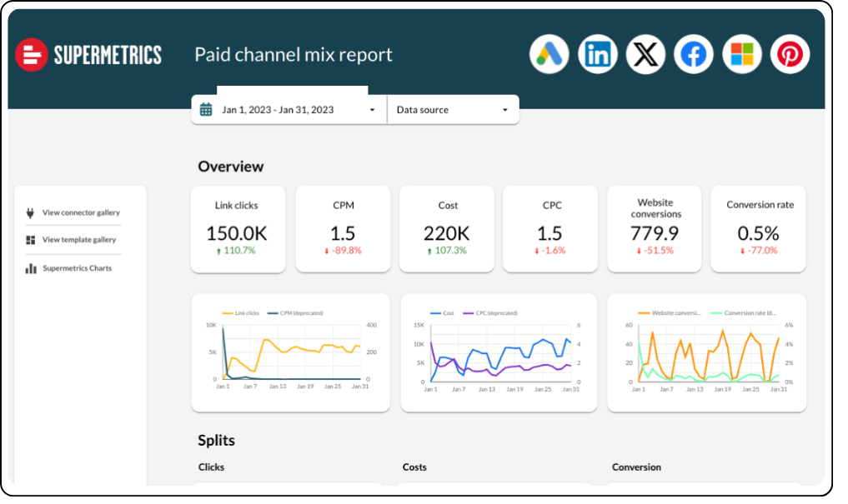The image size is (848, 504).
Task: Select the X (Twitter) icon
Action: [x=645, y=55]
